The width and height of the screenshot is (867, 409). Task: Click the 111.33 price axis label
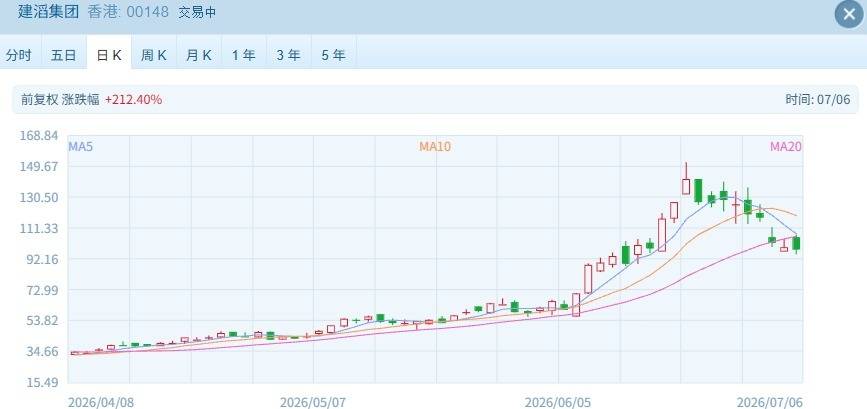[40, 229]
